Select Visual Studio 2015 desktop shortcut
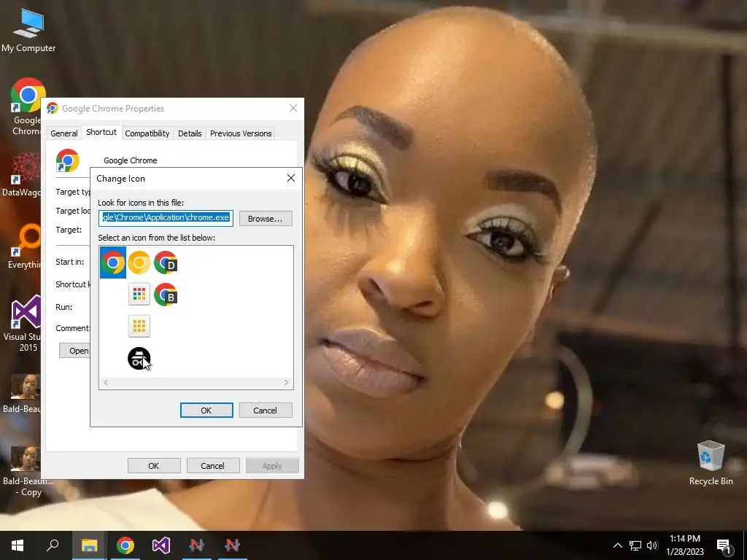Image resolution: width=747 pixels, height=560 pixels. tap(23, 323)
